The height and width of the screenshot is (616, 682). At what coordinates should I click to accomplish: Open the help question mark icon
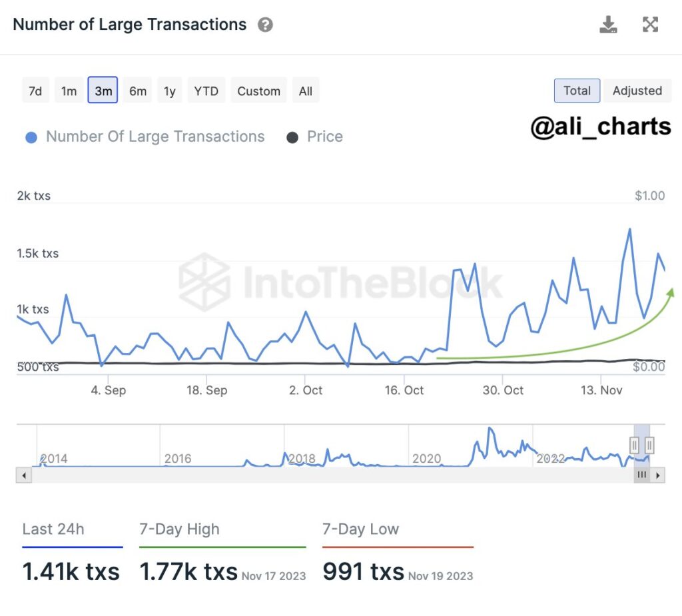(x=265, y=25)
